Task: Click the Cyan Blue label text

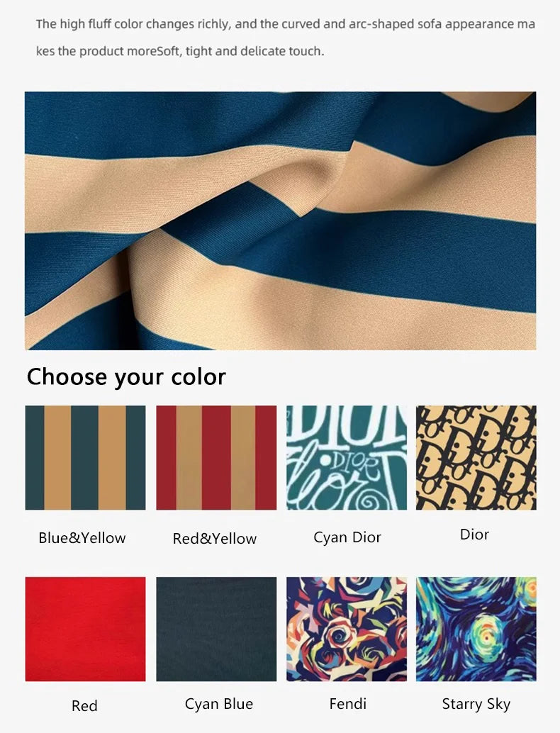Action: pos(219,704)
